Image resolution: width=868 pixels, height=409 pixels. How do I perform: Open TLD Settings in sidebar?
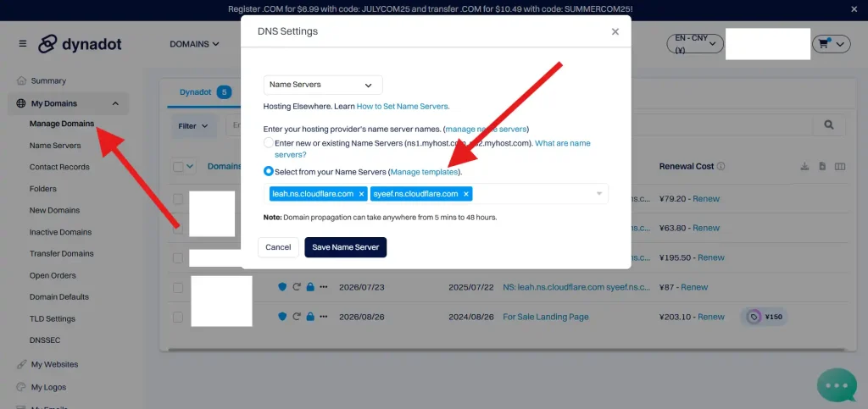point(52,319)
